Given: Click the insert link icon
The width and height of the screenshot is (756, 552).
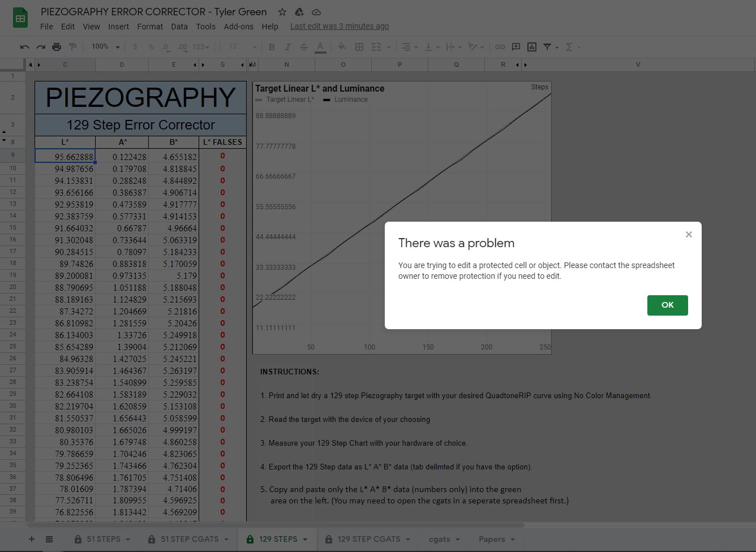Looking at the screenshot, I should pyautogui.click(x=500, y=47).
